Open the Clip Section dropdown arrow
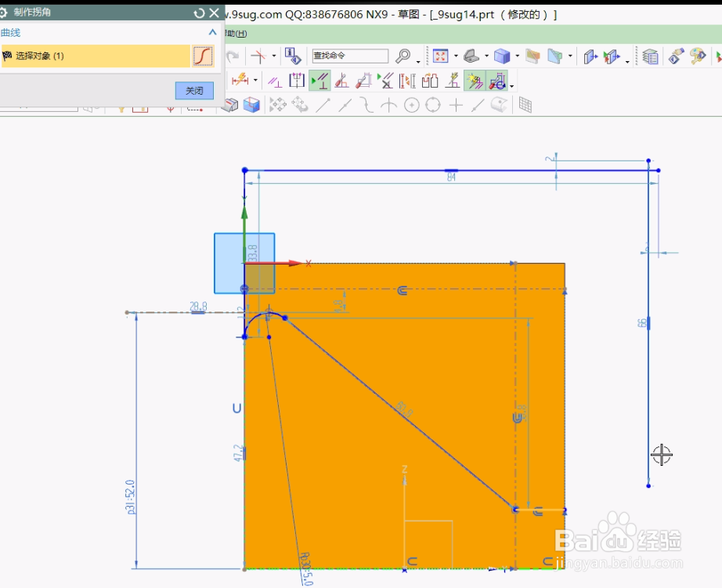Viewport: 722px width, 588px height. point(570,56)
